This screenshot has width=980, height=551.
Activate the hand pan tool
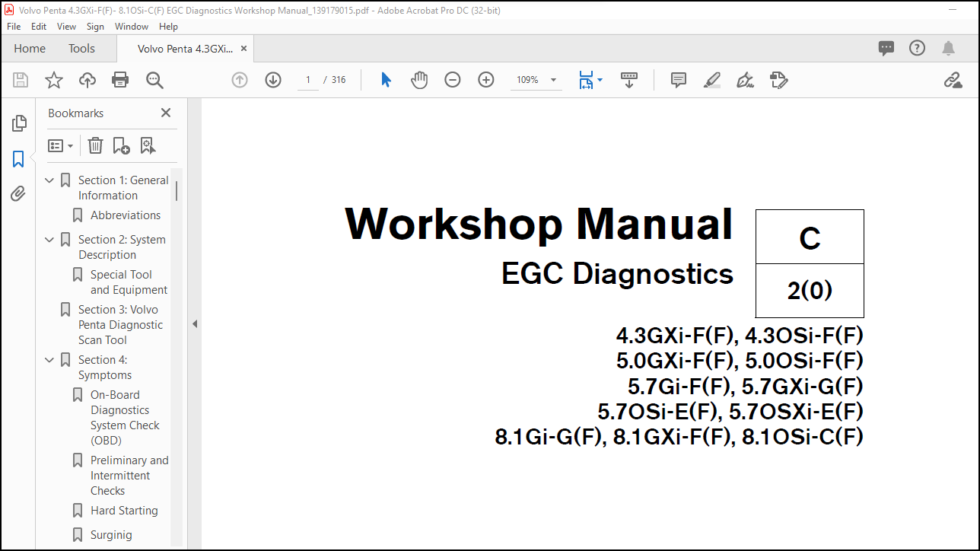pos(419,80)
